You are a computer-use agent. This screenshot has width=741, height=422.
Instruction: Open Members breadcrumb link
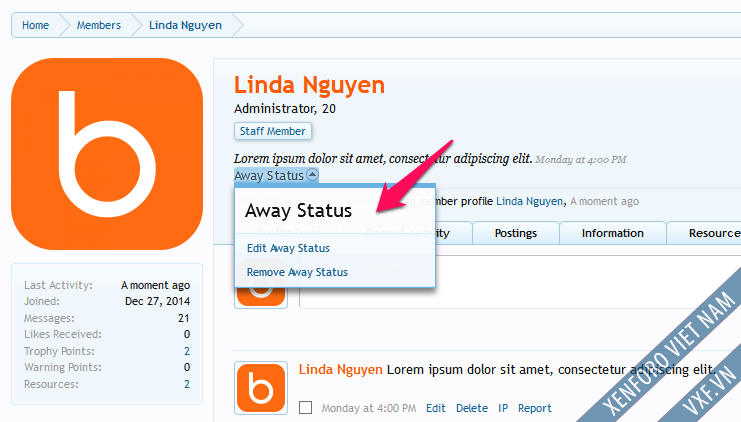(x=99, y=25)
